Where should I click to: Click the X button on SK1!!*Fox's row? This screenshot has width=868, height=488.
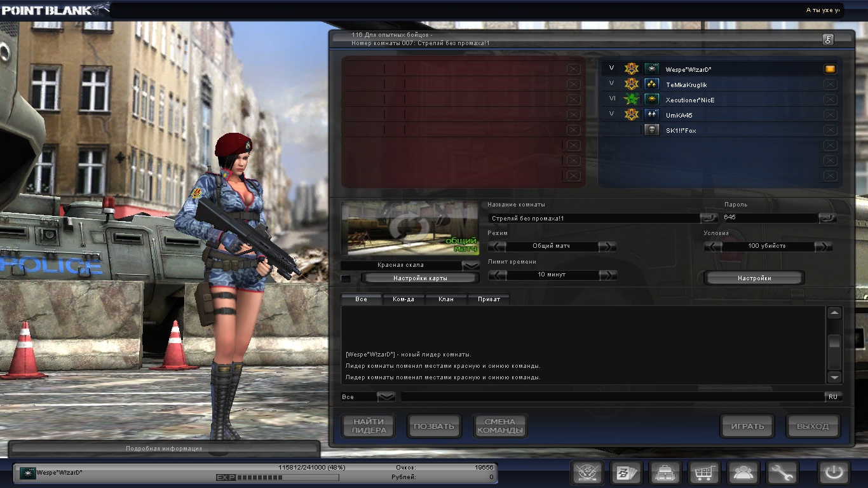830,130
